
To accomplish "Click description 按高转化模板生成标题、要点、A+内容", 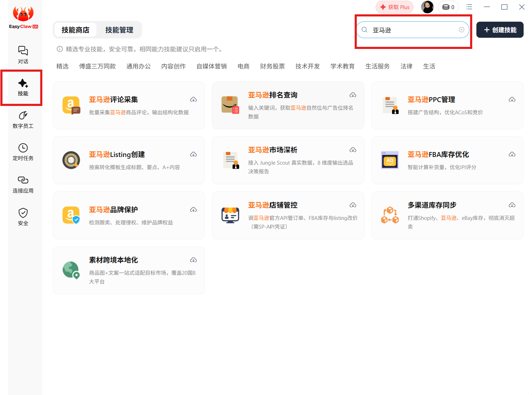I will tap(134, 167).
